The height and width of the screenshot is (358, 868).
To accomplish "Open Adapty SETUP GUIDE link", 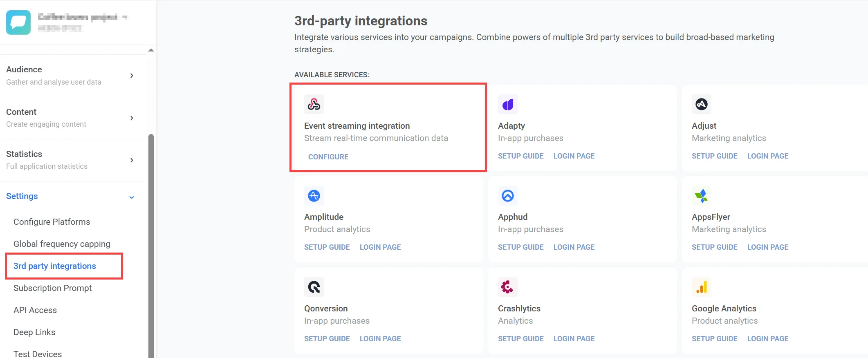I will coord(521,156).
